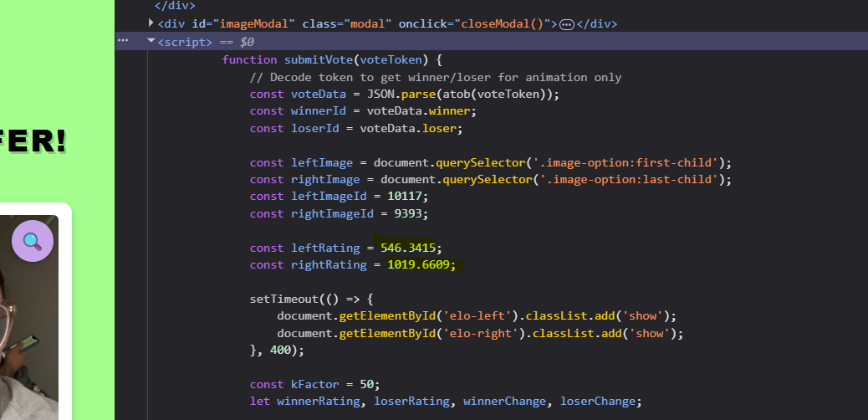Collapse the script element node
The image size is (868, 420).
(151, 41)
